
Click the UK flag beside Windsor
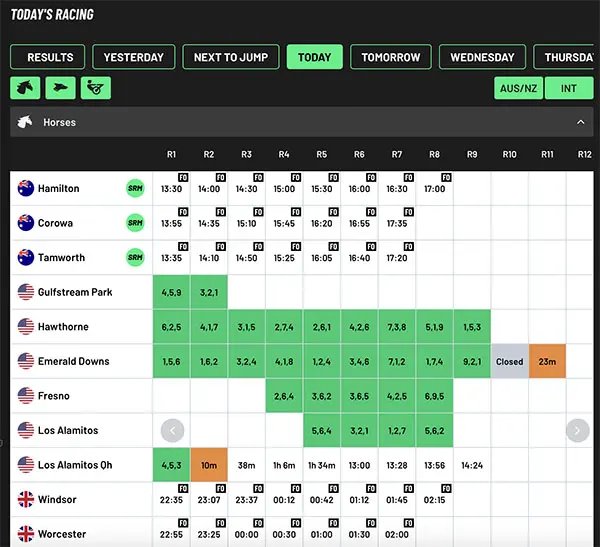(x=26, y=499)
